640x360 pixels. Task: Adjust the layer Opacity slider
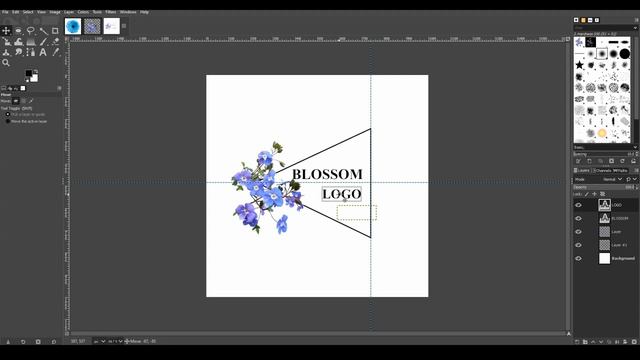tap(603, 187)
